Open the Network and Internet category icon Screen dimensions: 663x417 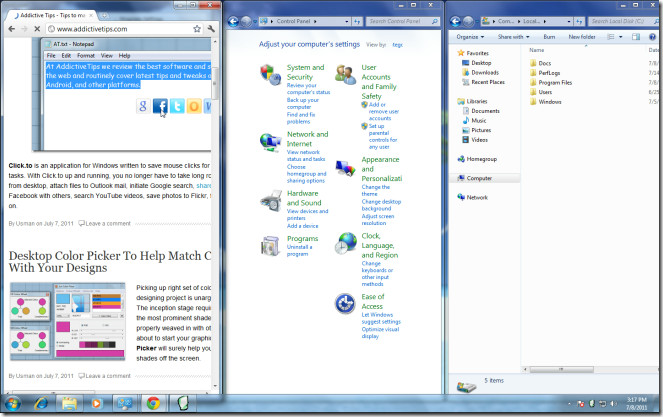271,142
